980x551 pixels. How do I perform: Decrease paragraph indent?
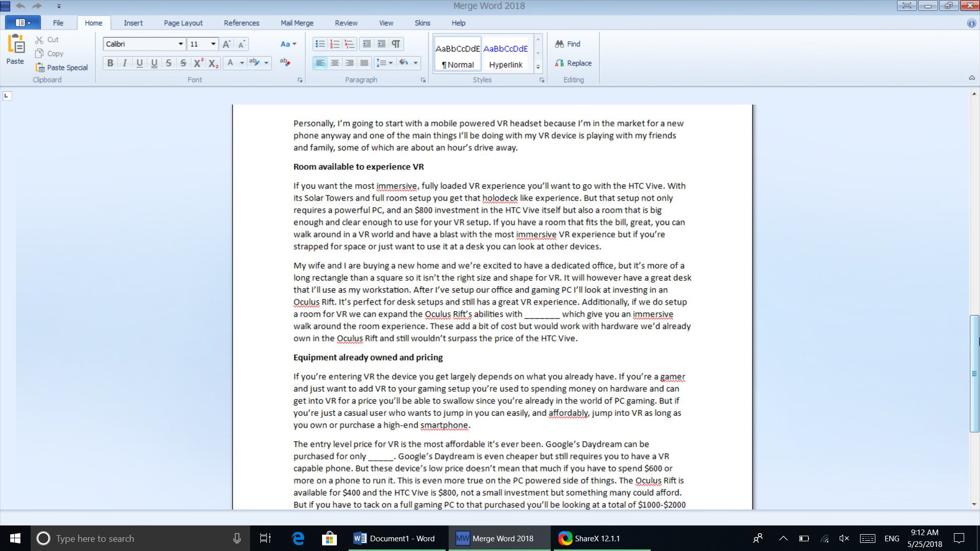click(x=366, y=44)
